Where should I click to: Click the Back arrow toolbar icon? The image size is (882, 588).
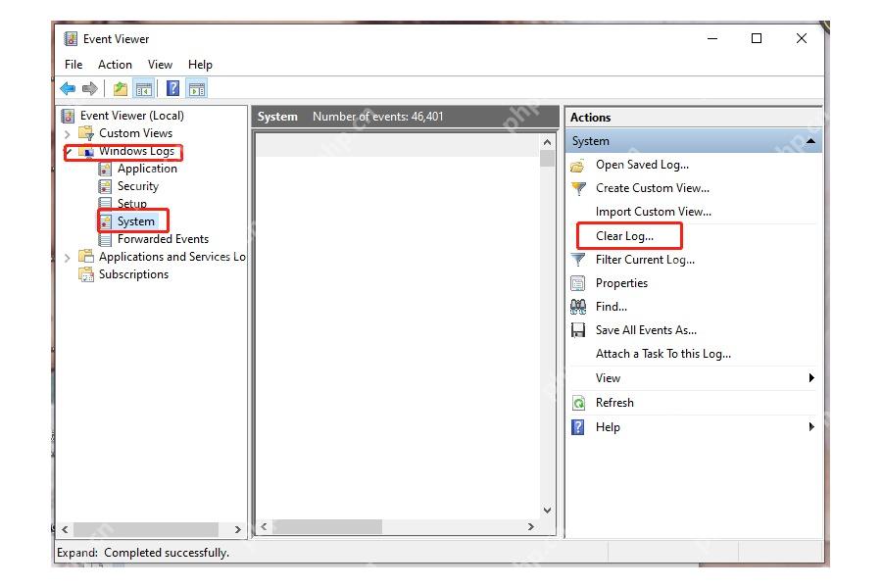point(68,88)
